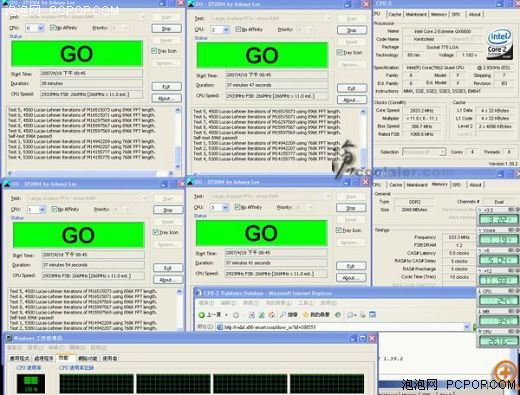Click the Home icon in Internet Explorer toolbar

coord(272,315)
